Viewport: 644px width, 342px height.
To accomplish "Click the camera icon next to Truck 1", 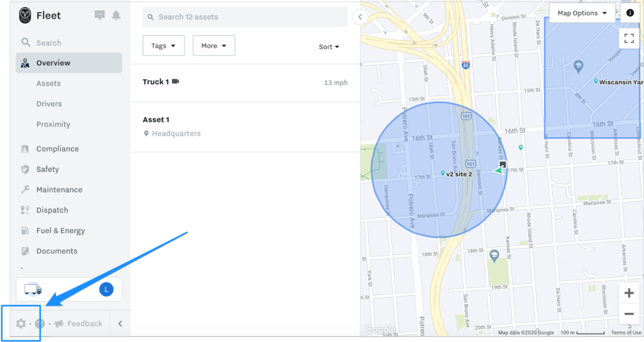I will [x=175, y=81].
